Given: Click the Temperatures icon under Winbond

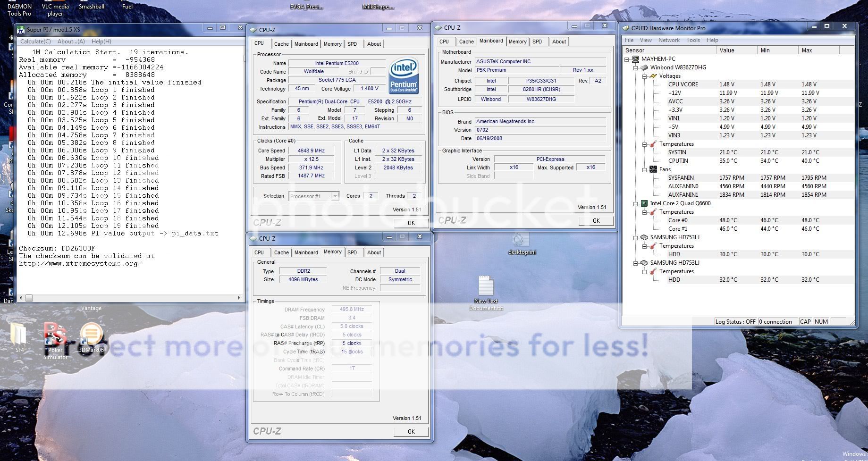Looking at the screenshot, I should tap(653, 144).
